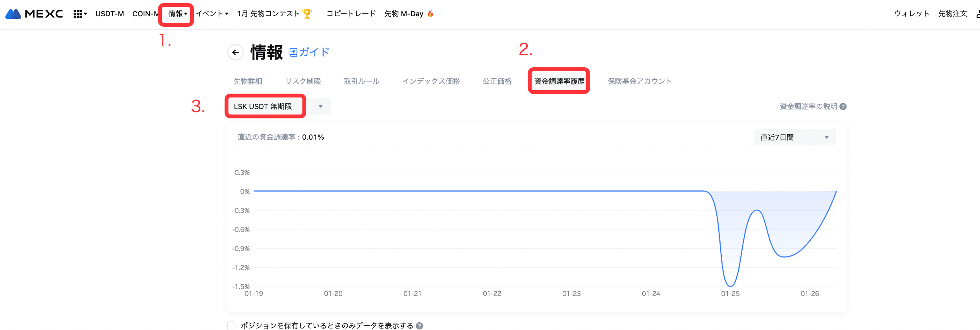This screenshot has width=980, height=330.
Task: Expand the LSK USDT 無期限 contract dropdown
Action: (x=320, y=107)
